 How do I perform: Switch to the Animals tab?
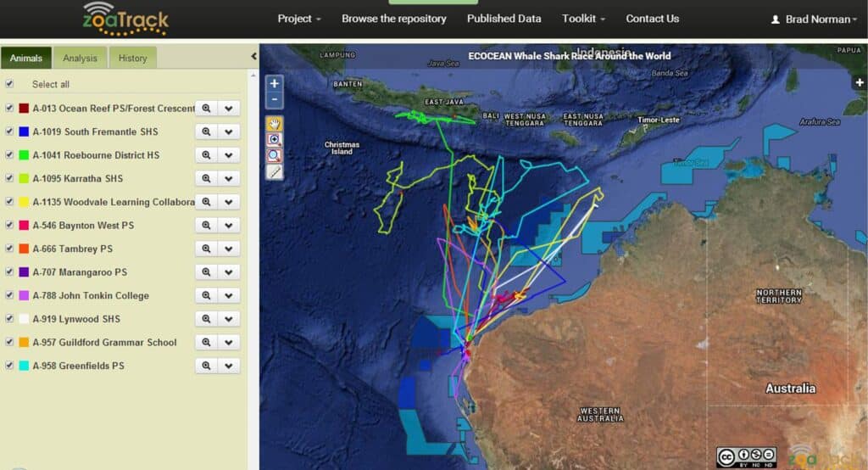pyautogui.click(x=26, y=58)
